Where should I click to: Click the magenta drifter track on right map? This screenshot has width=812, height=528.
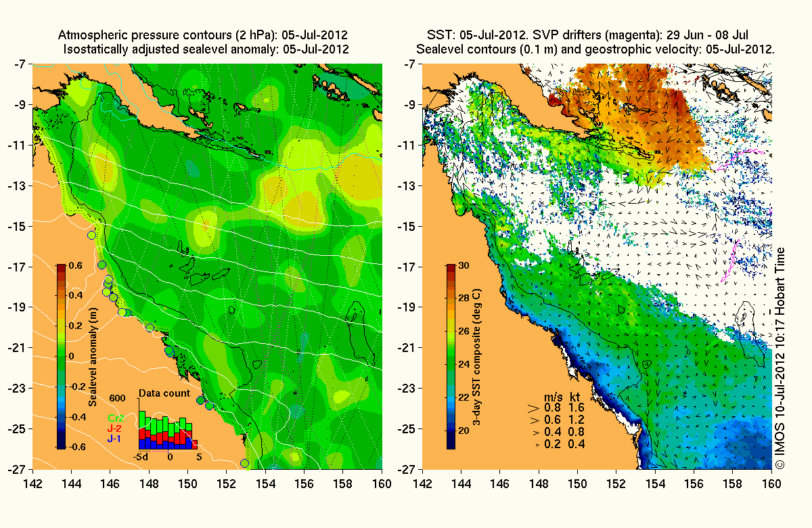click(730, 261)
